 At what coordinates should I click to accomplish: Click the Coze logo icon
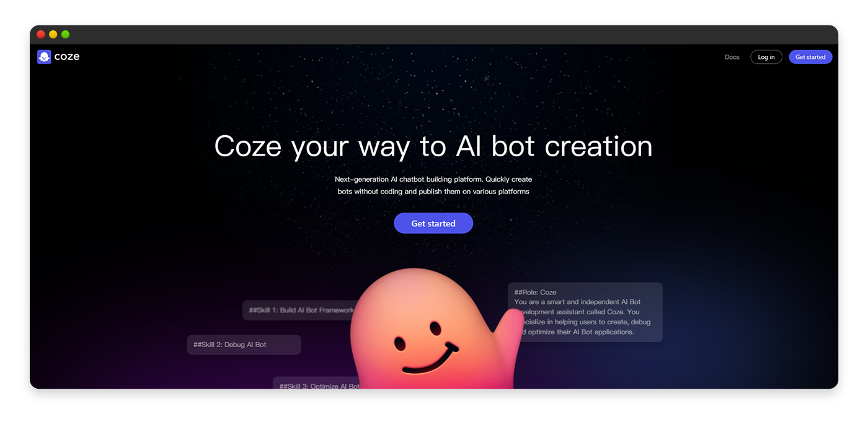(44, 57)
